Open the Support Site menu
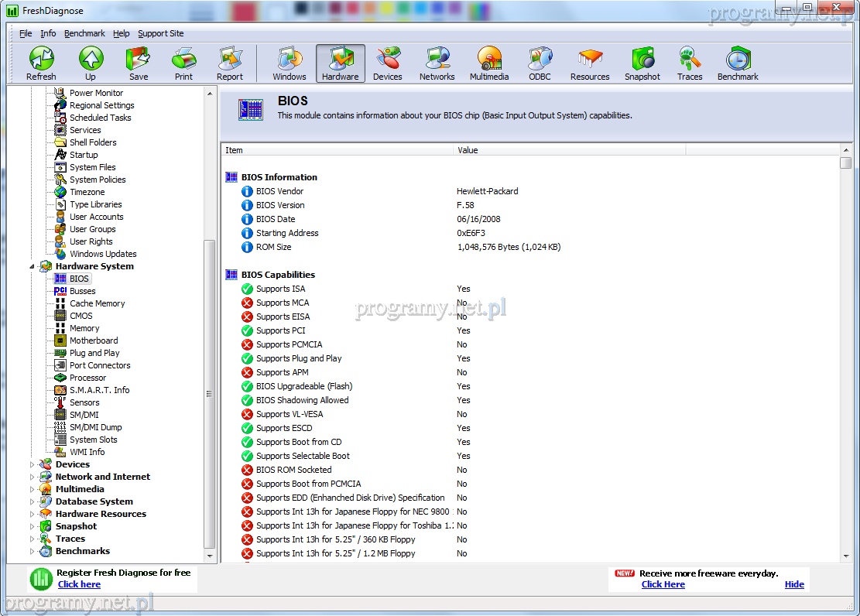Image resolution: width=860 pixels, height=616 pixels. click(160, 33)
